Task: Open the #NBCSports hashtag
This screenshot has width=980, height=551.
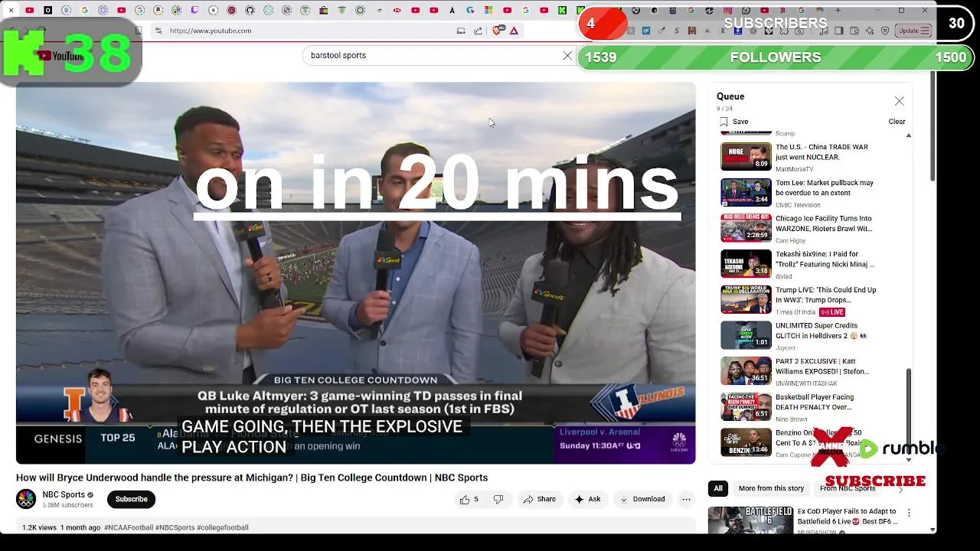Action: (175, 528)
